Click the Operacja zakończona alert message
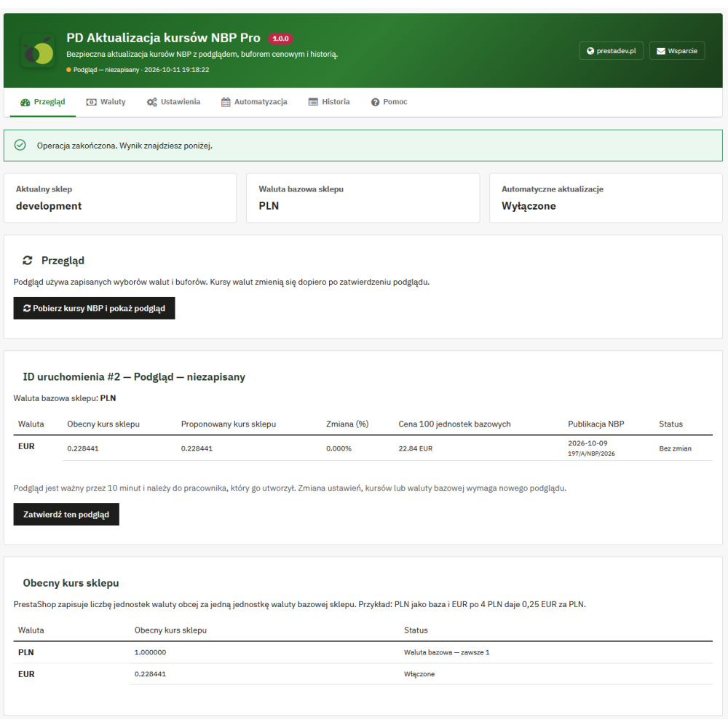Screen dimensions: 728x728 coord(125,146)
